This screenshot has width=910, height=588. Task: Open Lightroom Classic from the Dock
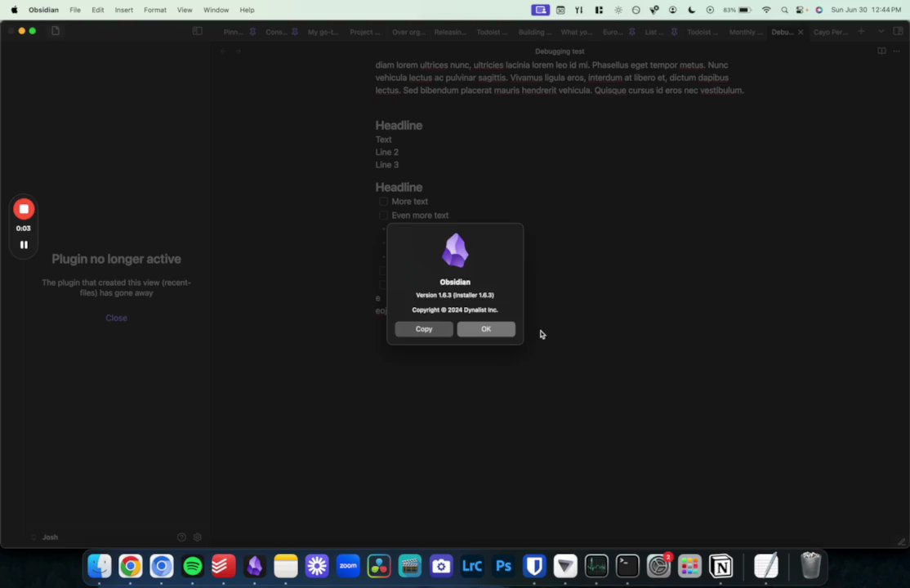point(472,566)
